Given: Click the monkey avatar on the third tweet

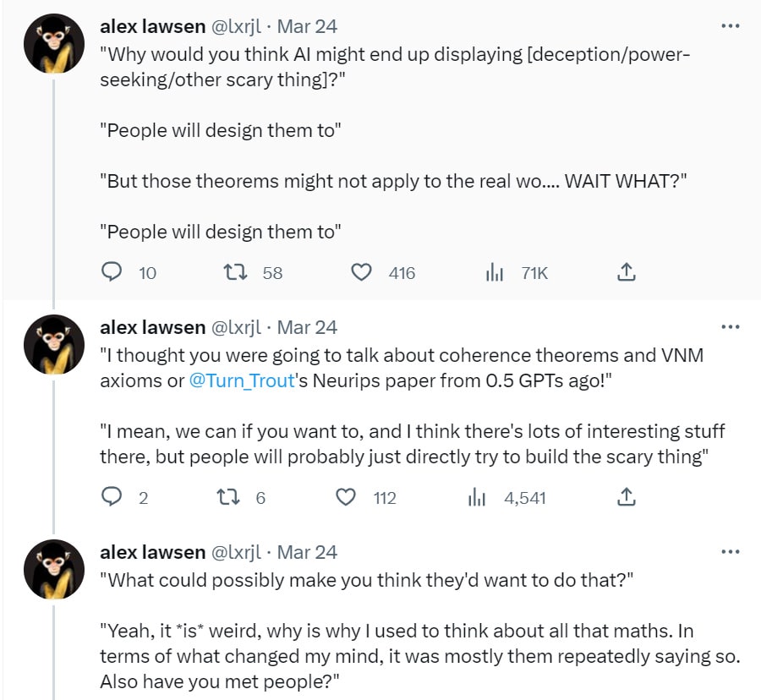Looking at the screenshot, I should coord(54,570).
